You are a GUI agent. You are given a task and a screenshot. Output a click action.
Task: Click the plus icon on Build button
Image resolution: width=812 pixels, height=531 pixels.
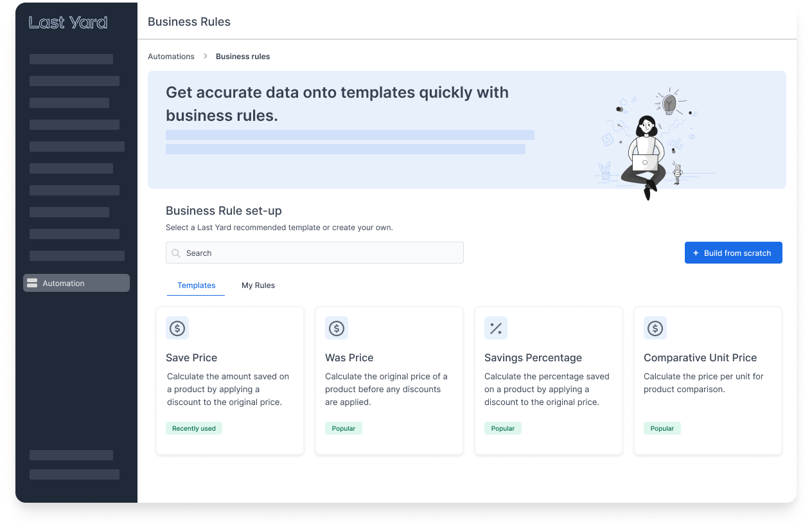[696, 253]
